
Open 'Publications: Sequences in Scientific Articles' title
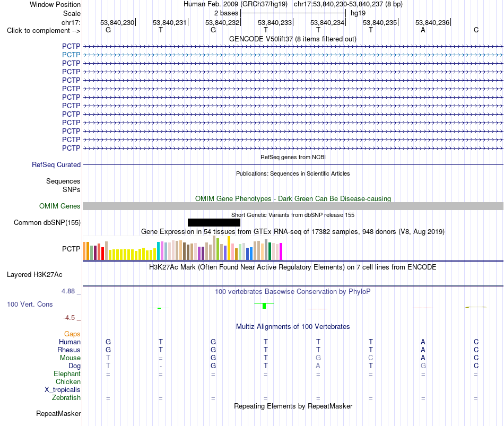(x=293, y=173)
